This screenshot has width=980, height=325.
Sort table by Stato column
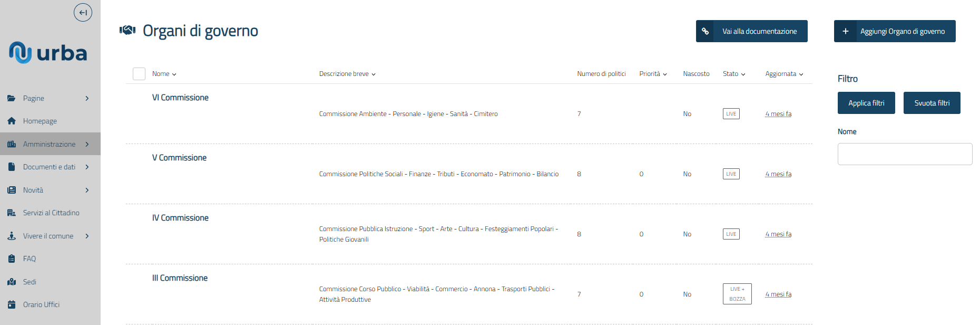(x=733, y=74)
